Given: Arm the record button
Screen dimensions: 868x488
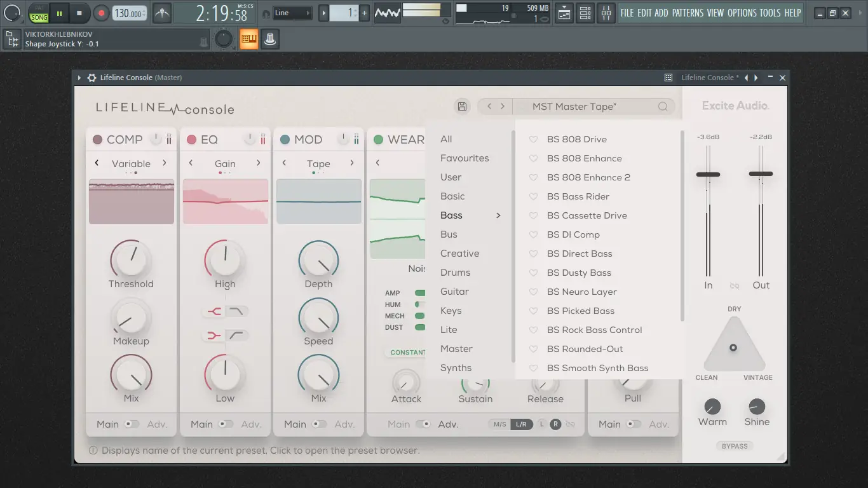Looking at the screenshot, I should pos(101,13).
